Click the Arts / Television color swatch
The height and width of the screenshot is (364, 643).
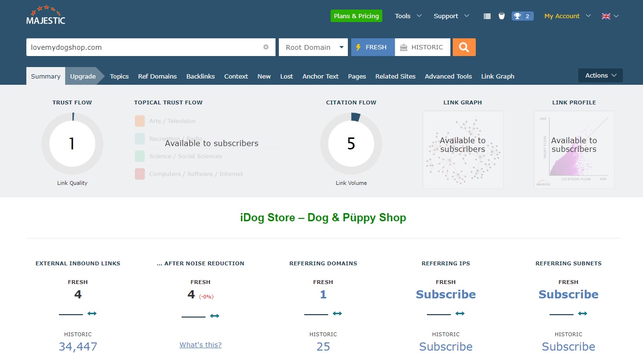click(x=140, y=121)
